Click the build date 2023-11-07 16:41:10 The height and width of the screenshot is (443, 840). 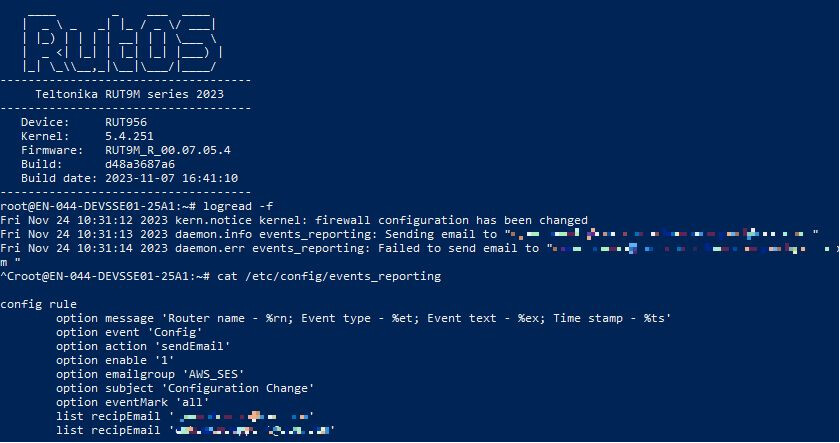pyautogui.click(x=171, y=178)
